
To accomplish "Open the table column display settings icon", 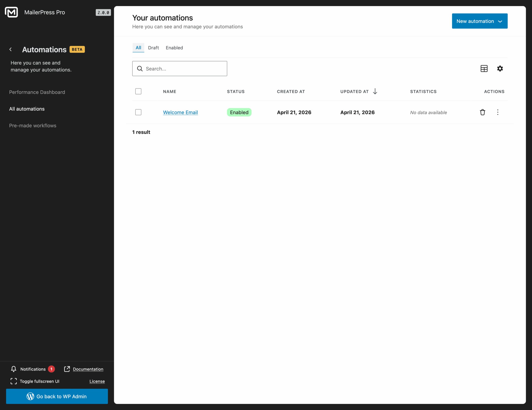I will tap(484, 69).
